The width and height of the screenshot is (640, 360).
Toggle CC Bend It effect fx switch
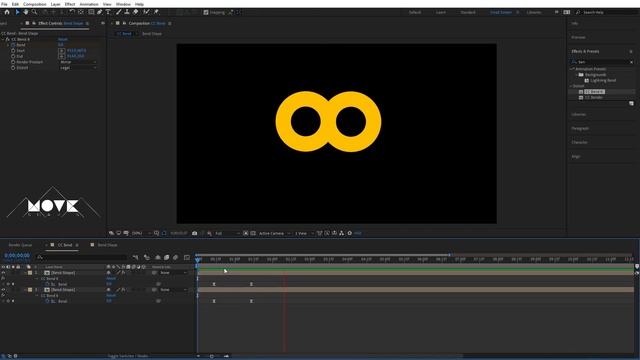click(7, 39)
